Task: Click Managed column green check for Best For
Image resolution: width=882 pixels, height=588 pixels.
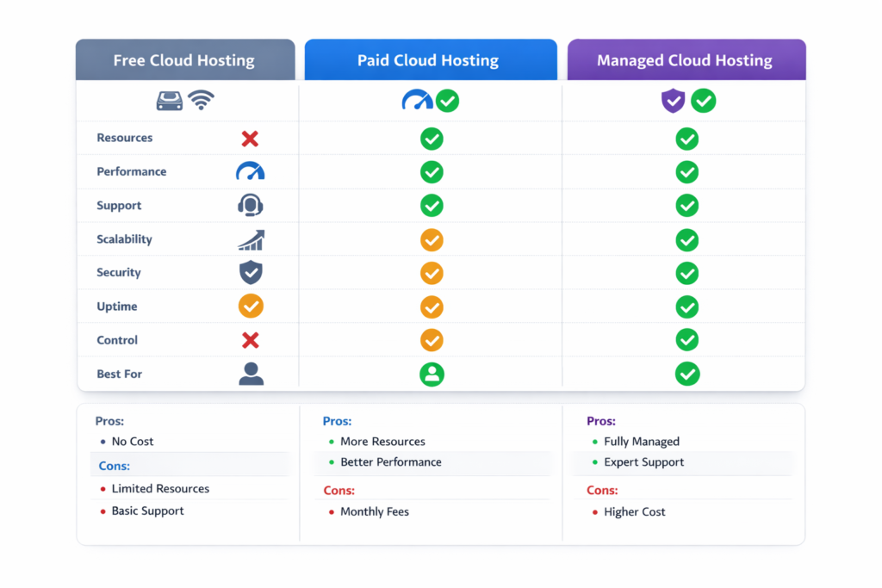Action: pyautogui.click(x=686, y=374)
